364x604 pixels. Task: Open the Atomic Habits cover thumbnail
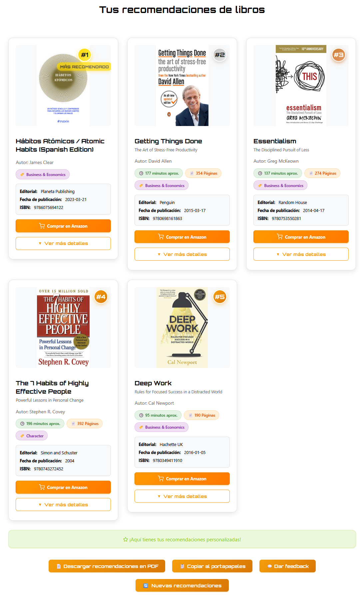pos(63,85)
